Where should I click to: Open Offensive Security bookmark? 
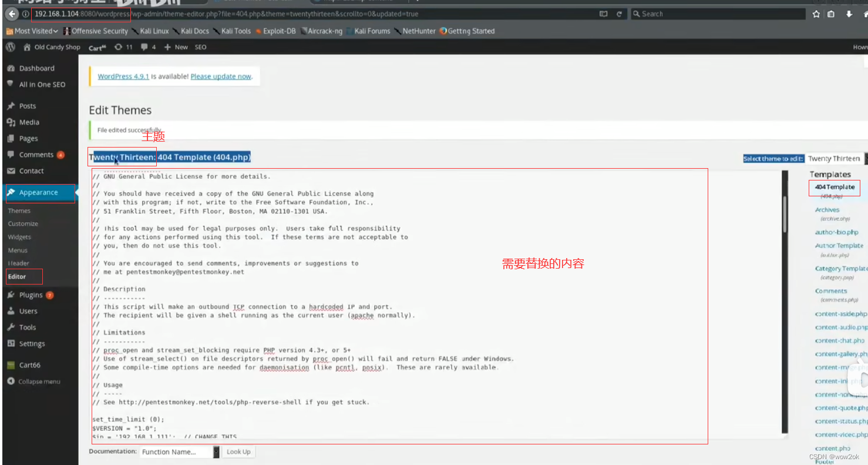pos(96,31)
